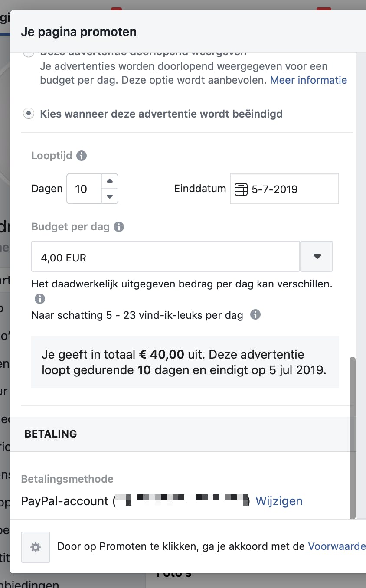This screenshot has width=366, height=588.
Task: Select the continuous ad display radio option
Action: (29, 53)
